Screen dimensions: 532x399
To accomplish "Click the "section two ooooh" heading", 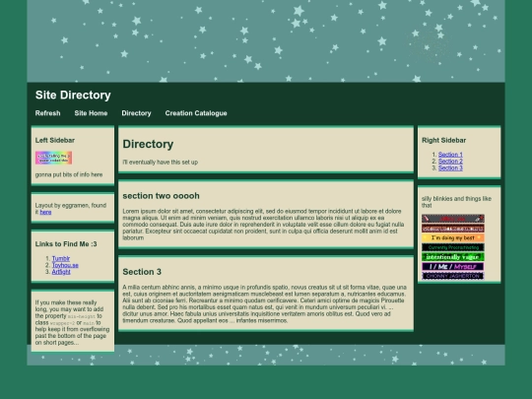I will 161,196.
